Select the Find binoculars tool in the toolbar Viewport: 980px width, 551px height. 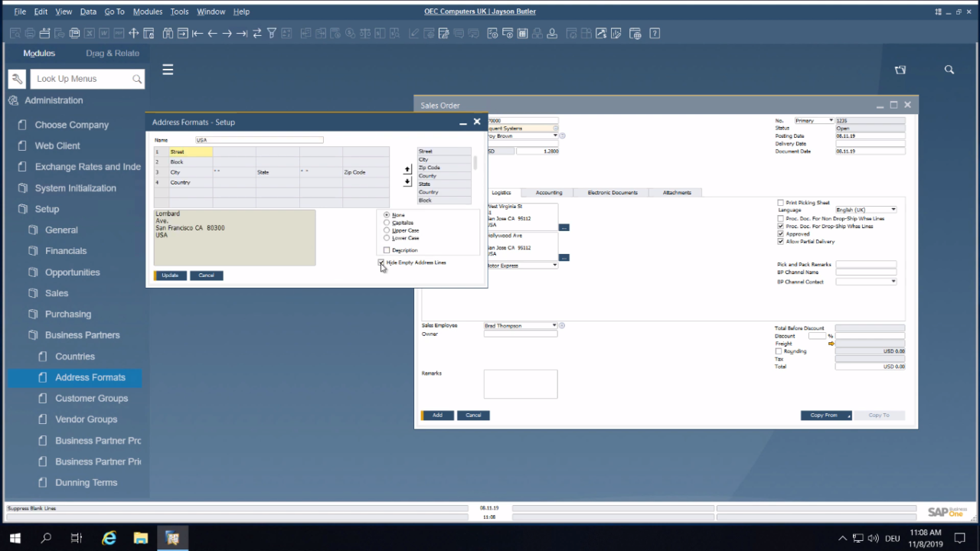[x=168, y=33]
